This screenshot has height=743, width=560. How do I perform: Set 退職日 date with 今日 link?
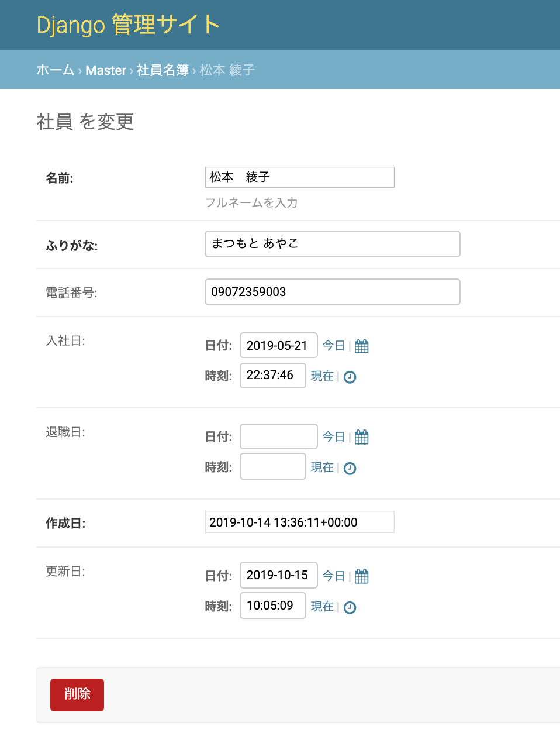tap(334, 437)
